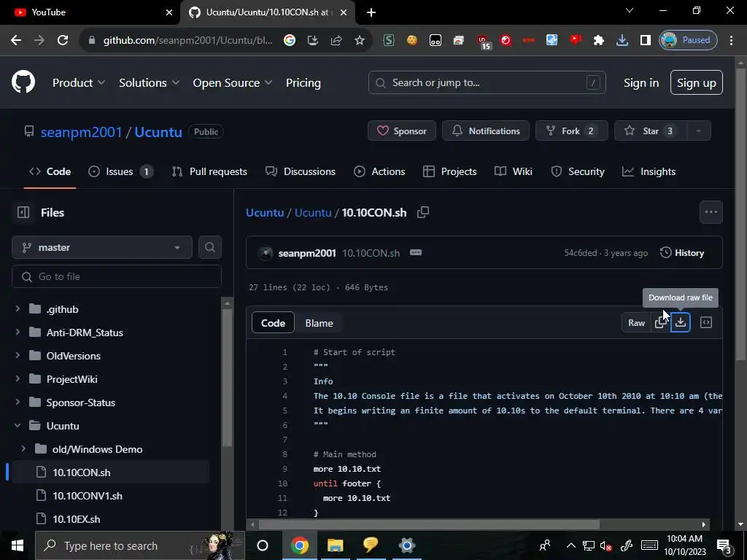The image size is (747, 560).
Task: Click the Paused profile button
Action: click(x=688, y=40)
